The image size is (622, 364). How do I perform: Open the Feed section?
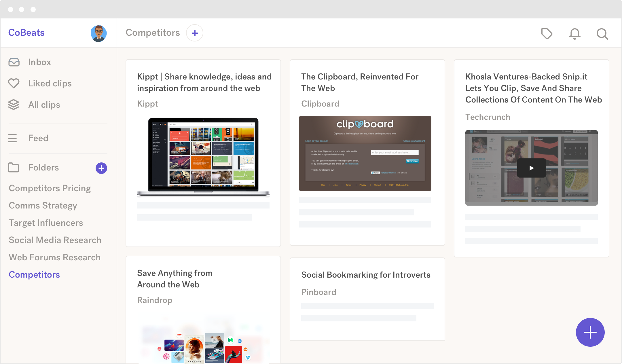tap(38, 138)
